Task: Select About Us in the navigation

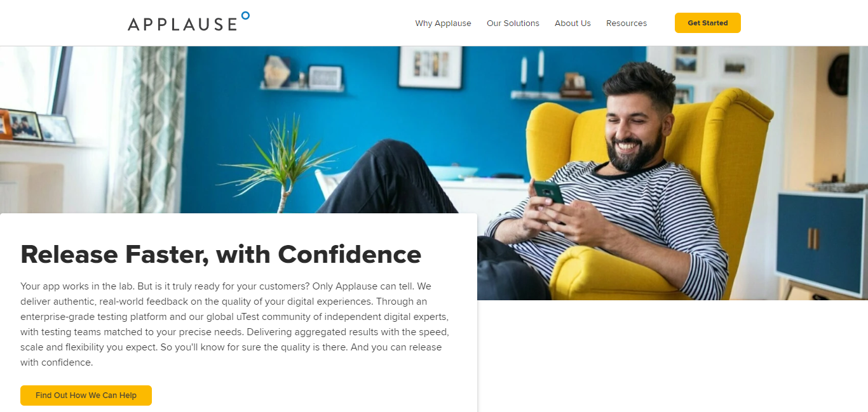Action: pyautogui.click(x=573, y=23)
